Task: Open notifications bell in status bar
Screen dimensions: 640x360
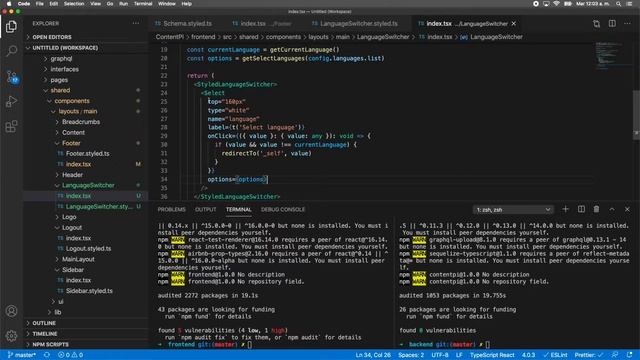Action: pyautogui.click(x=630, y=355)
